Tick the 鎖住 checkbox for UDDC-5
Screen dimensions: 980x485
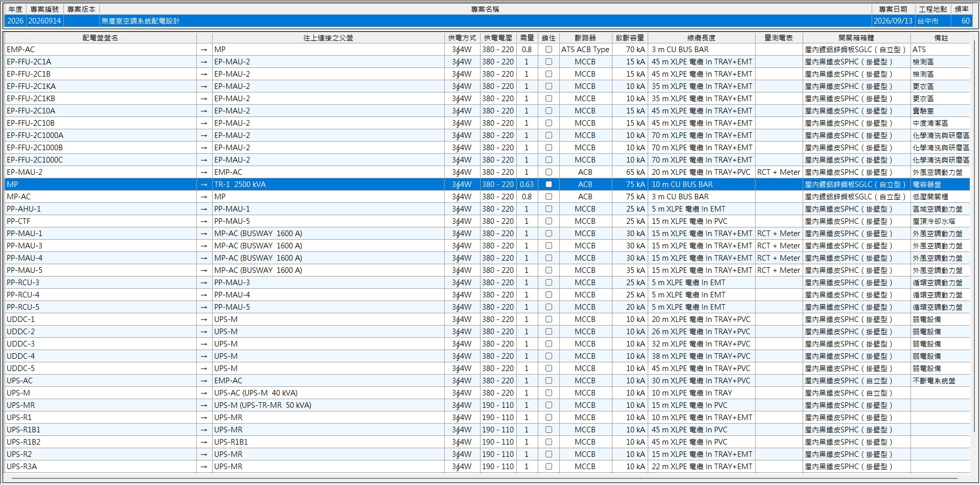point(549,368)
